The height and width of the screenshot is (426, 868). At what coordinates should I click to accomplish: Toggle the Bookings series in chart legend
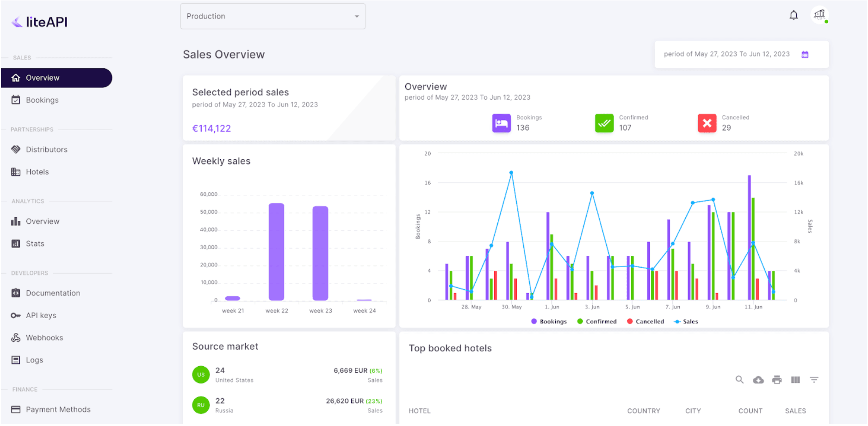coord(549,321)
